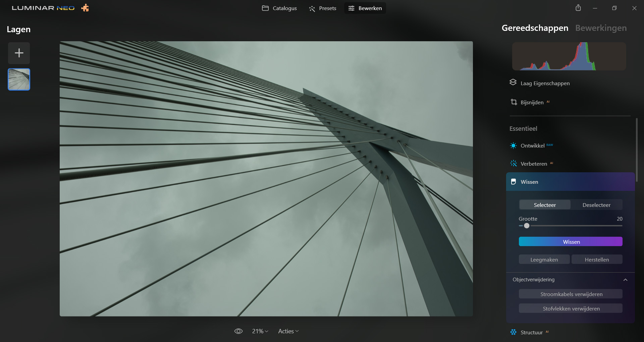Open the Extras puzzle piece icon

point(85,8)
